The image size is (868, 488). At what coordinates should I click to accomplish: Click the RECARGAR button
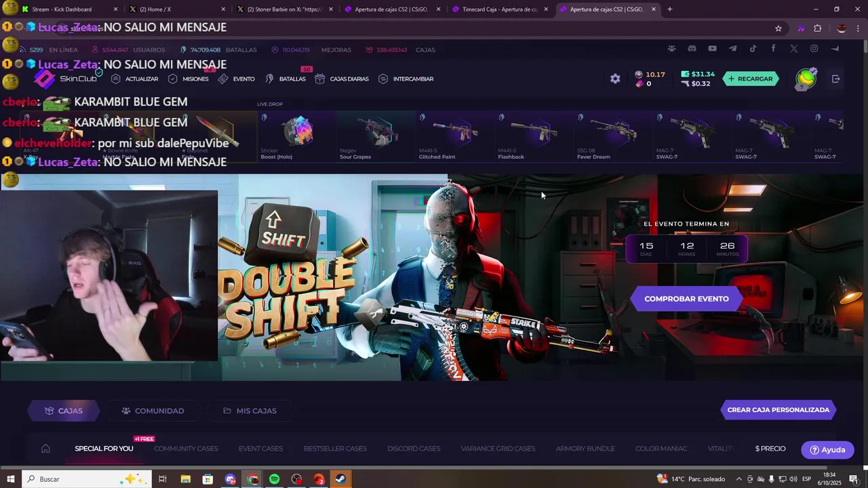click(x=750, y=79)
